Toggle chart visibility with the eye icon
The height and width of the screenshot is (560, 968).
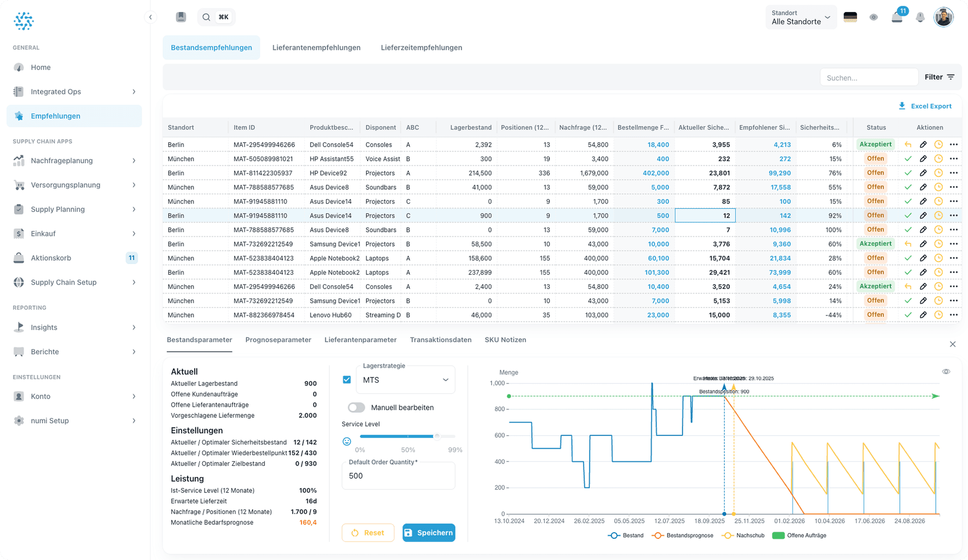[x=946, y=371]
